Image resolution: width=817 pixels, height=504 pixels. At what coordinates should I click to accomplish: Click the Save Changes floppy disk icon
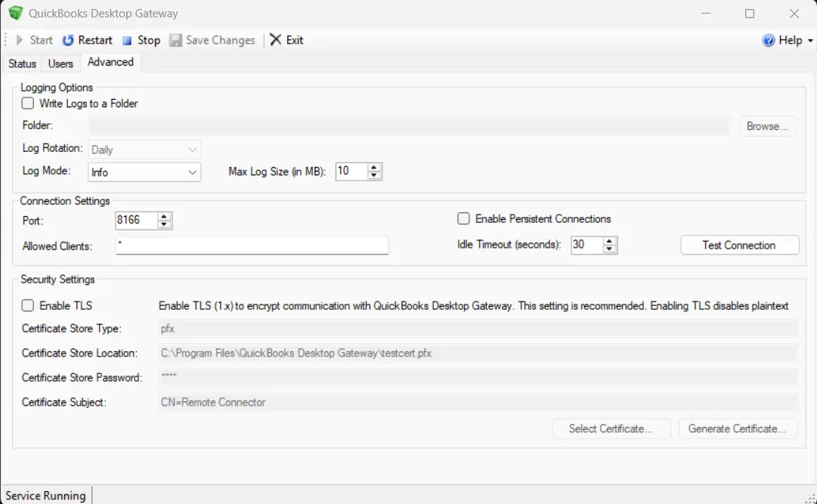pyautogui.click(x=175, y=40)
